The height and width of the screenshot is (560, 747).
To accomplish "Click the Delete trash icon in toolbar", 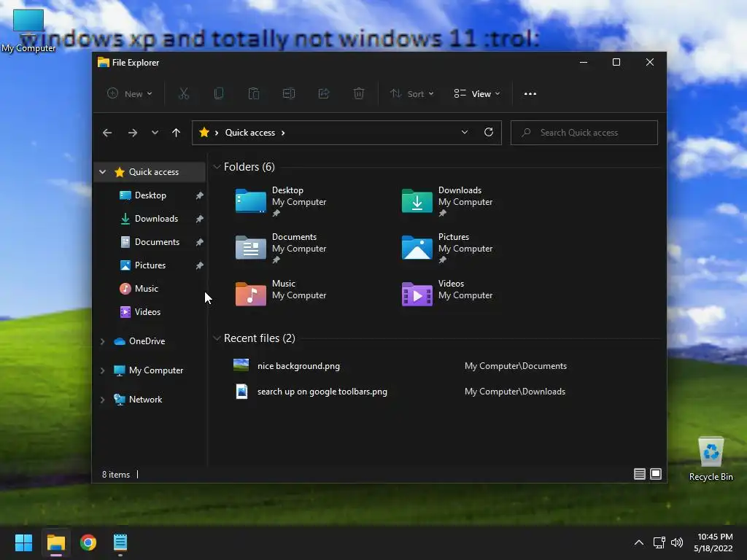I will pos(359,94).
